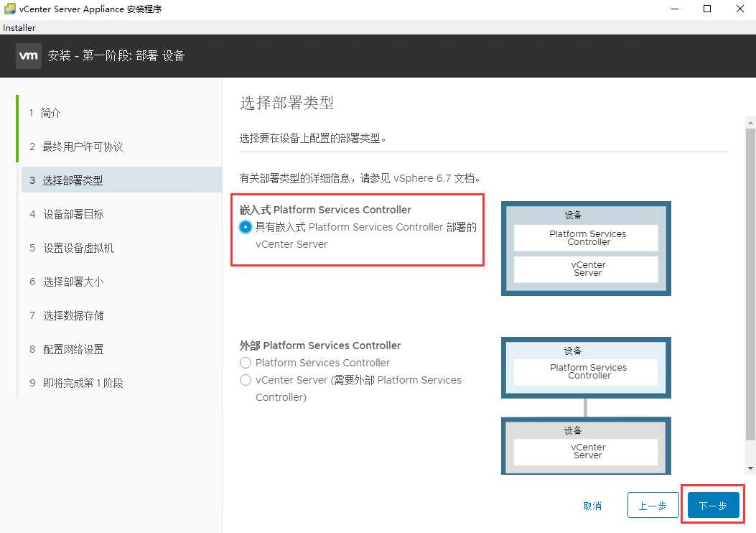Select the Platform Services Controller radio button

coord(245,363)
